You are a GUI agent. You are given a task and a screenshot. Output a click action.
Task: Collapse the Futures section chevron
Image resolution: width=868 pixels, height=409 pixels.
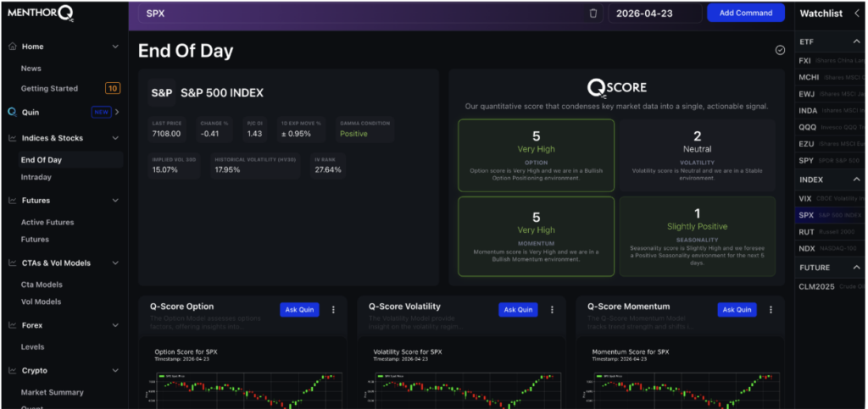pyautogui.click(x=115, y=201)
